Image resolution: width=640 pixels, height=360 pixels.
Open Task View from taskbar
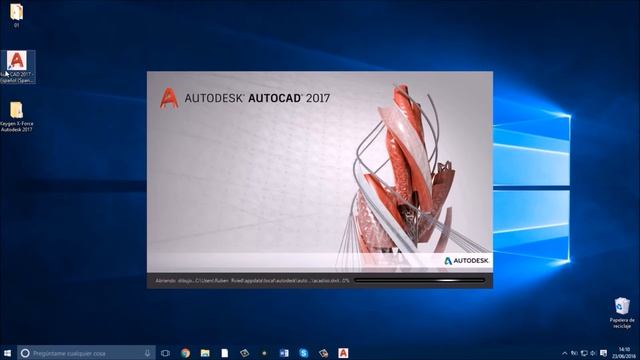pyautogui.click(x=165, y=353)
